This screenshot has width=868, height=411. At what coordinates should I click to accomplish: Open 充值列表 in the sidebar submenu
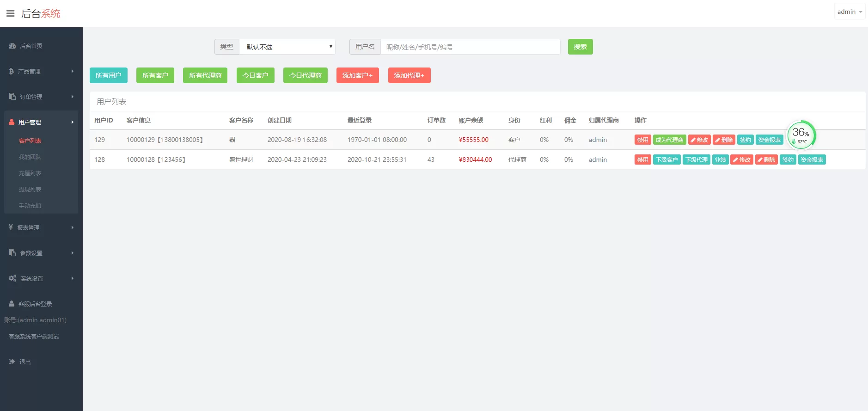[x=30, y=173]
